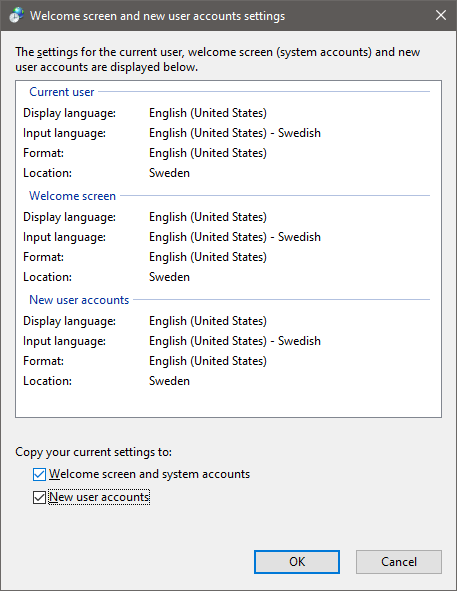Click the Copy your current settings to label

pyautogui.click(x=94, y=452)
